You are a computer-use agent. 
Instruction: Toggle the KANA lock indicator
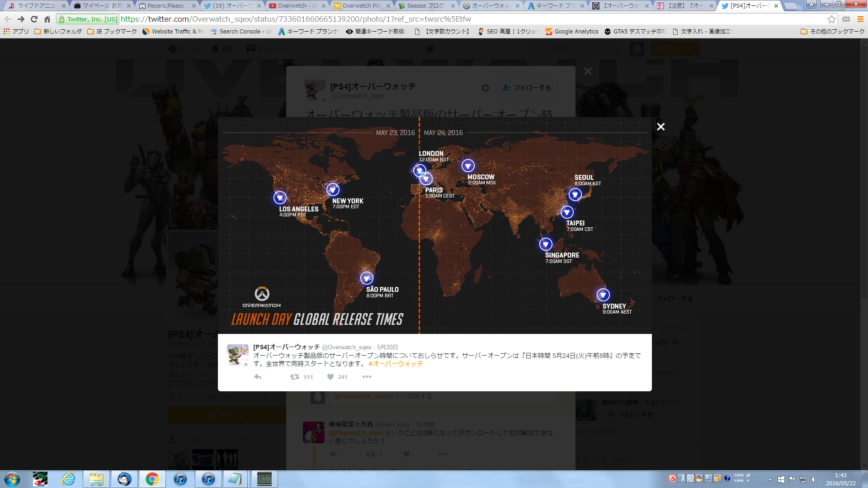(739, 481)
